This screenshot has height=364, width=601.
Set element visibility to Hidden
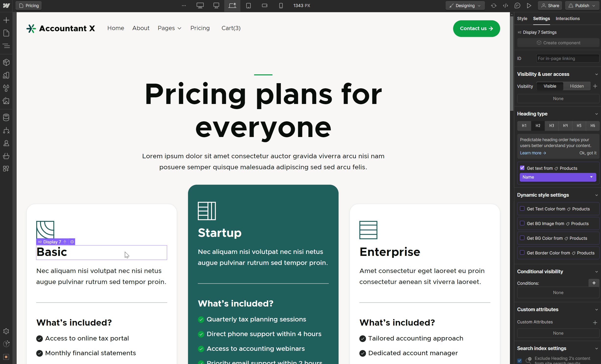577,86
